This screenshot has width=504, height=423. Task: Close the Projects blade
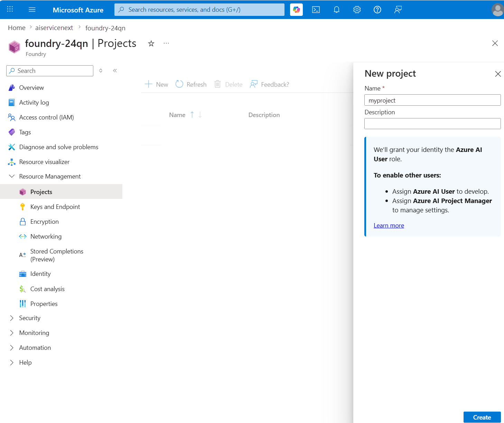[495, 43]
